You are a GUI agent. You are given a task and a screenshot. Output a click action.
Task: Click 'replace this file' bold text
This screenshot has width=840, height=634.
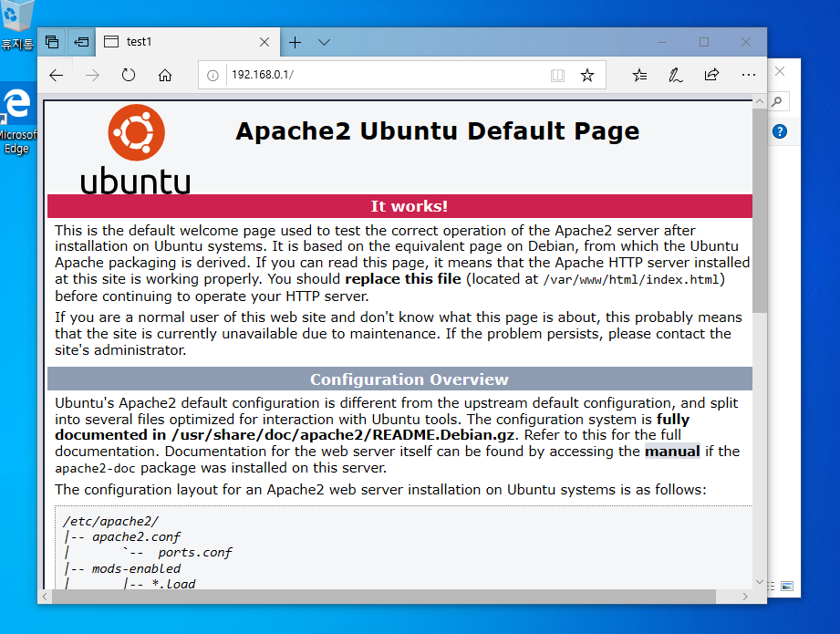point(403,279)
